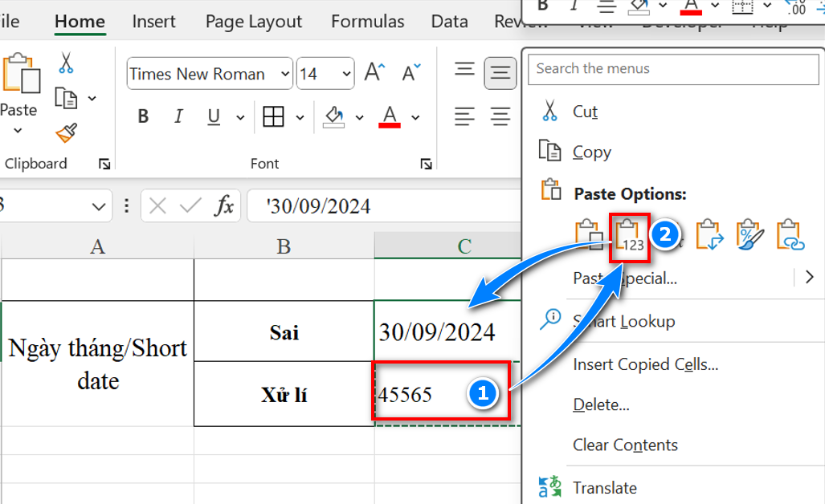
Task: Choose the Paste Formatting option icon
Action: point(749,235)
